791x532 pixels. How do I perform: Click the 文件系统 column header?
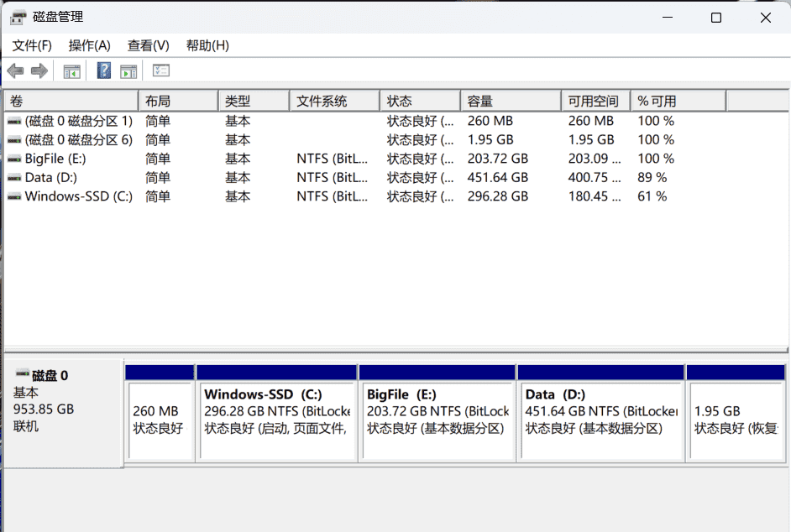[333, 101]
